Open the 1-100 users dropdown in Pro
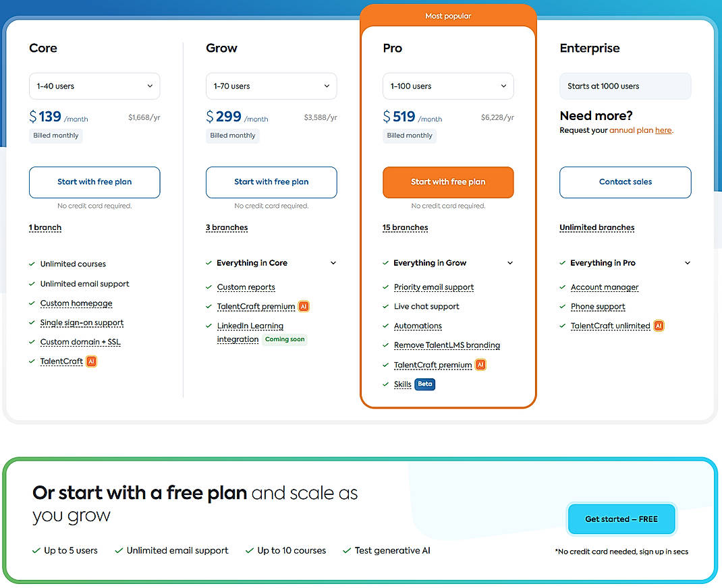 [x=447, y=86]
